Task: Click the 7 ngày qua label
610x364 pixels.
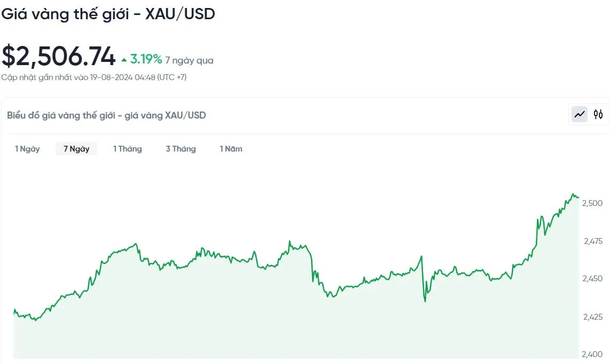Action: [x=189, y=60]
